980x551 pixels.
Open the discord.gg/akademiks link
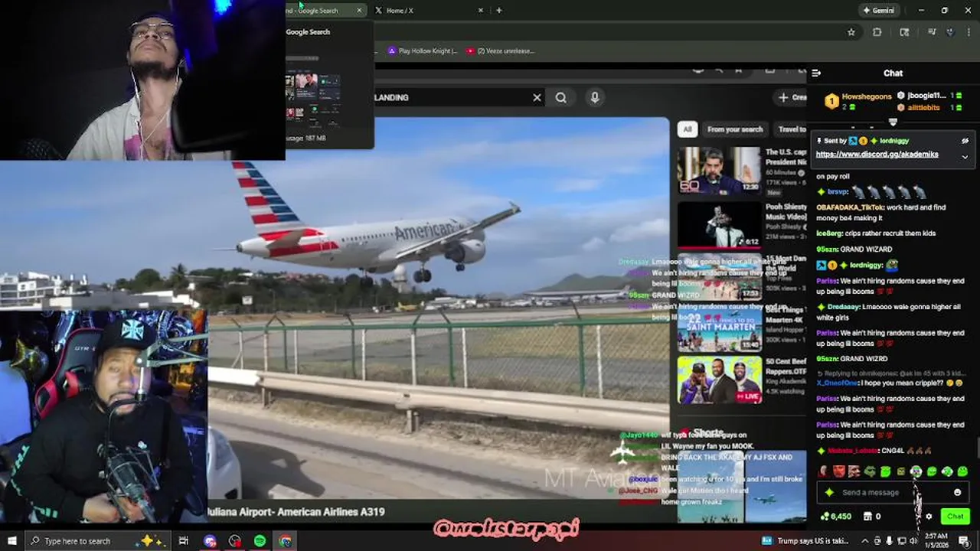pos(877,155)
